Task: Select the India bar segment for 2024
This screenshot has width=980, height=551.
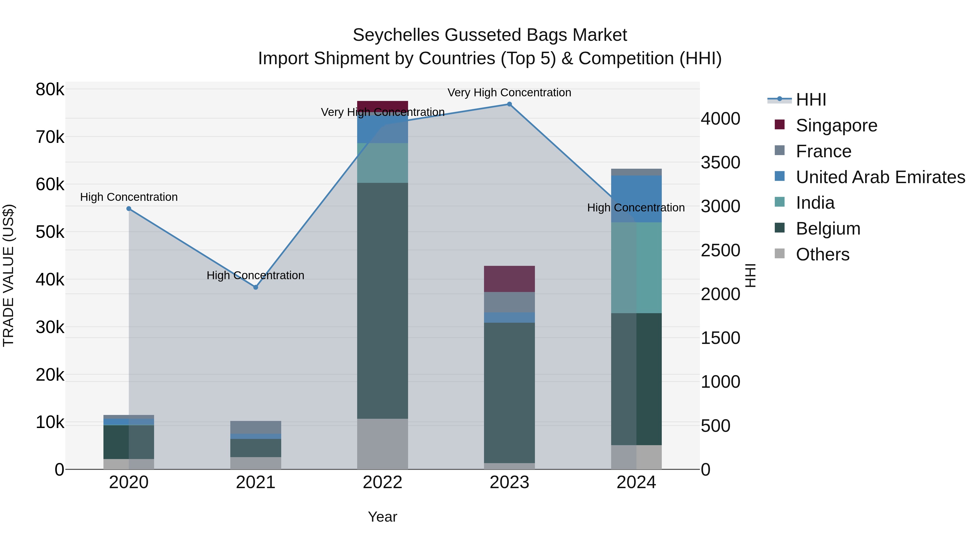Action: click(636, 268)
